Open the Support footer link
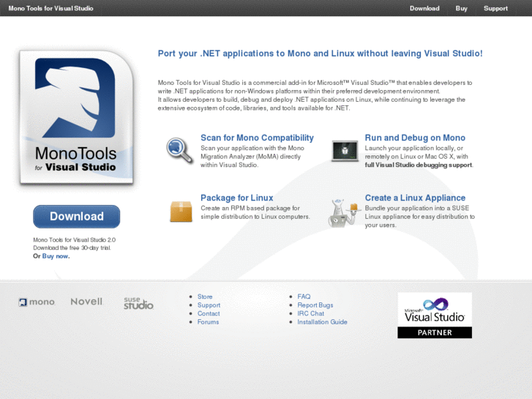The image size is (532, 399). (209, 305)
